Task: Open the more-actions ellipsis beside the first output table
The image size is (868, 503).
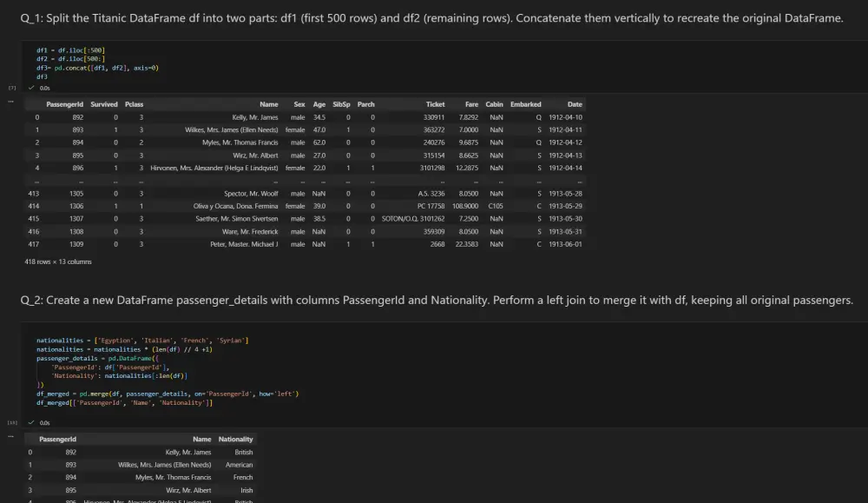Action: 10,102
